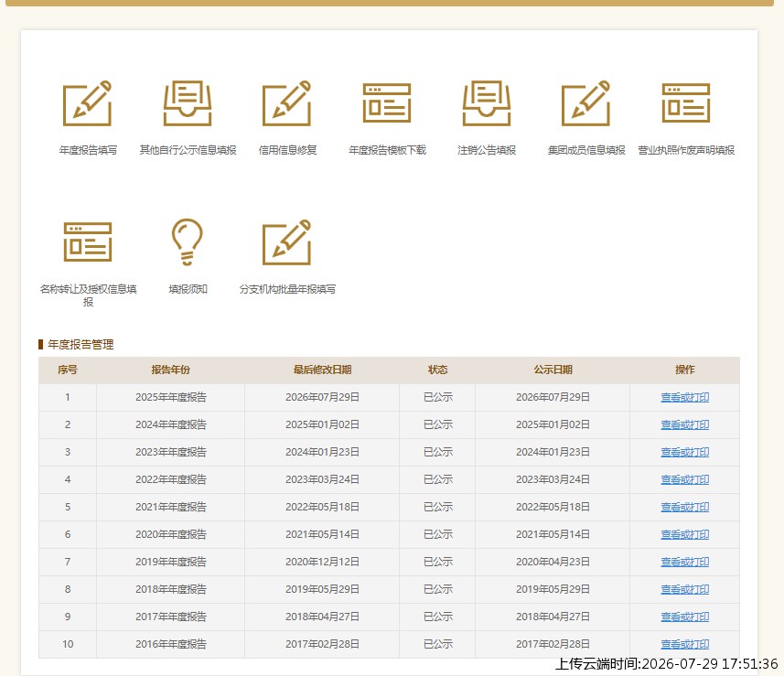Select the 2023年年度报告 cell
784x676 pixels.
coord(170,453)
